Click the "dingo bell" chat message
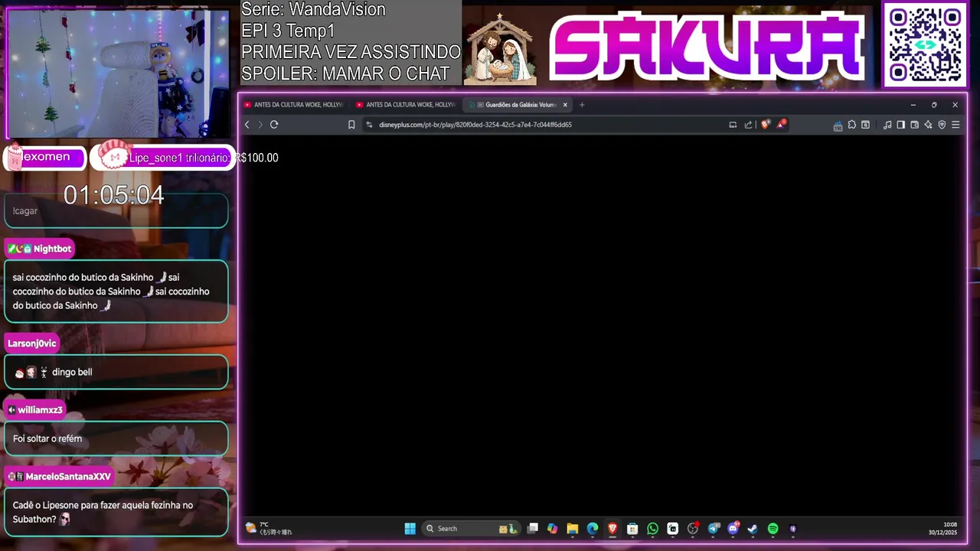 coord(72,372)
